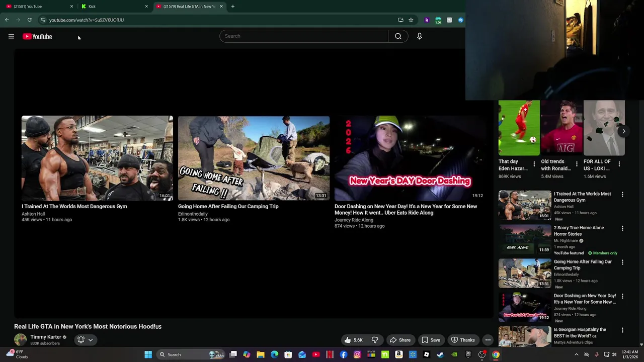644x362 pixels.
Task: Play end-screen 'Going Home After Failing' camping thumbnail
Action: click(254, 158)
